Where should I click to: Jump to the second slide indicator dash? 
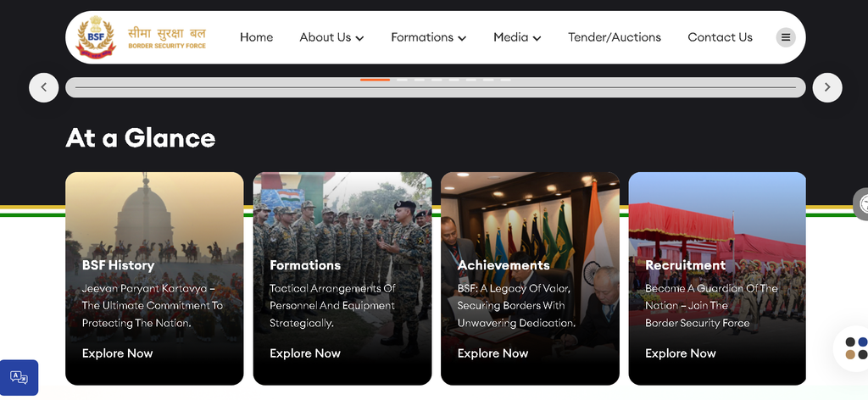point(402,80)
